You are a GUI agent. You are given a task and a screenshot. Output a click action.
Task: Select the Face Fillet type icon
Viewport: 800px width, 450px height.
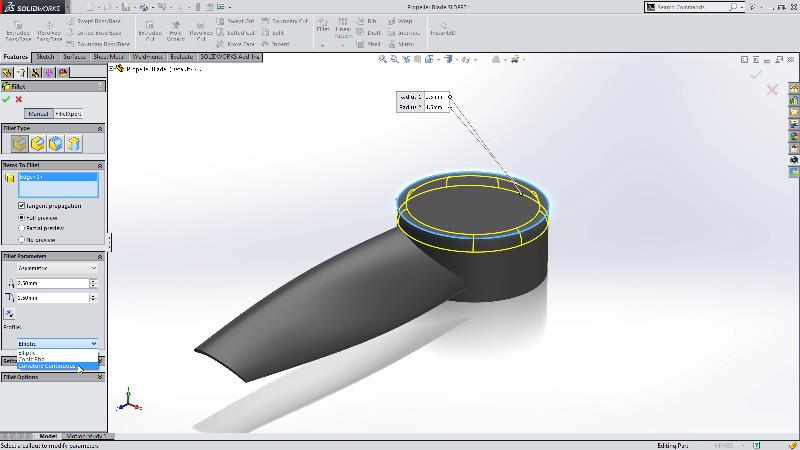point(56,144)
